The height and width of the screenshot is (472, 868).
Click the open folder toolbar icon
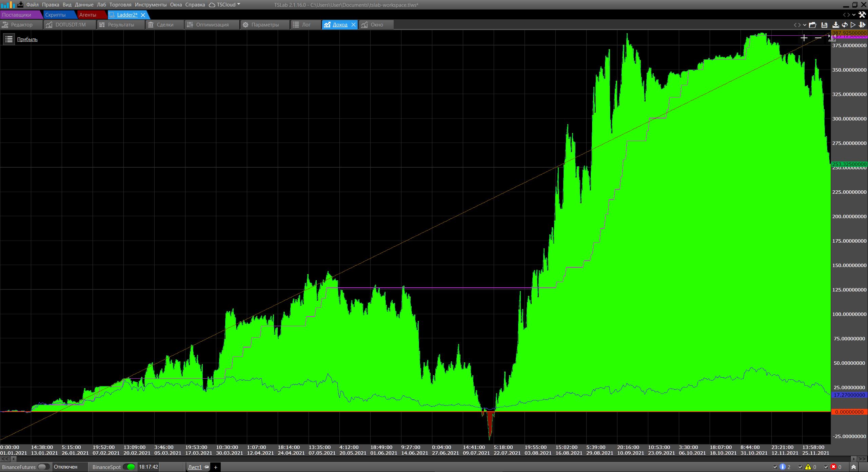[x=812, y=25]
